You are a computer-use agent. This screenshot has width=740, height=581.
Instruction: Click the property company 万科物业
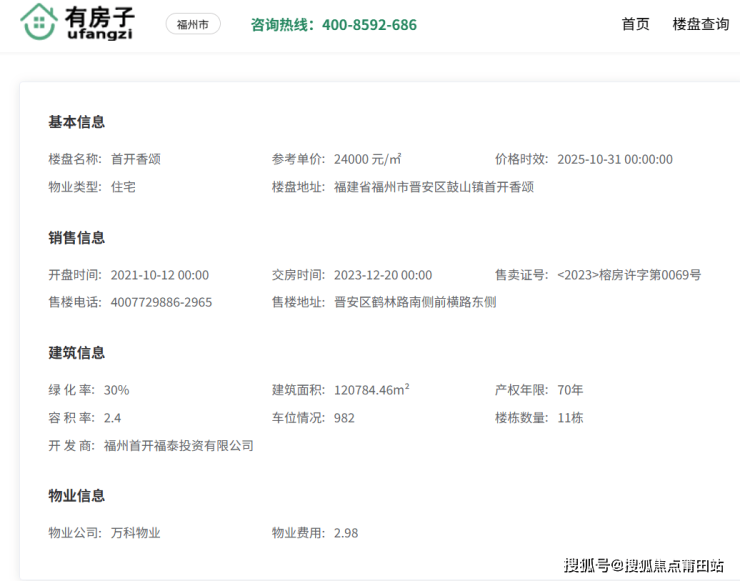click(x=136, y=533)
